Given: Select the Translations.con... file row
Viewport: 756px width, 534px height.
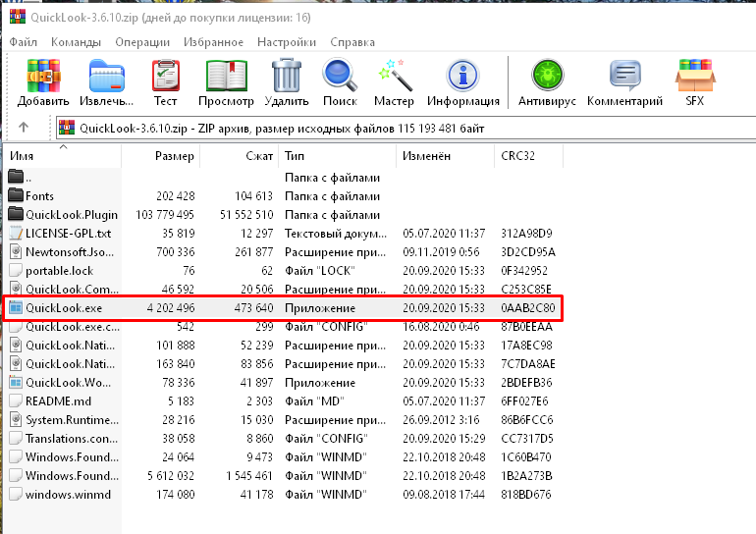Looking at the screenshot, I should [x=282, y=439].
